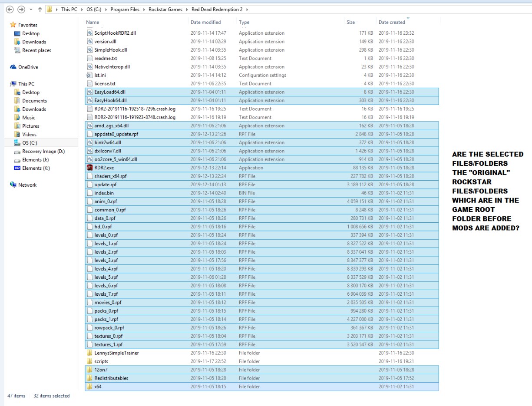Select Documents under This PC
Screen dimensions: 532x406
pos(35,101)
